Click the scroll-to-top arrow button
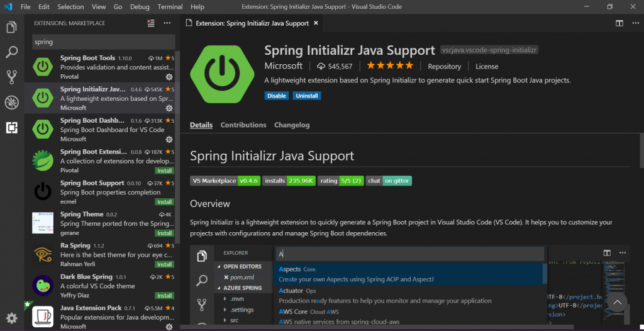 (617, 303)
